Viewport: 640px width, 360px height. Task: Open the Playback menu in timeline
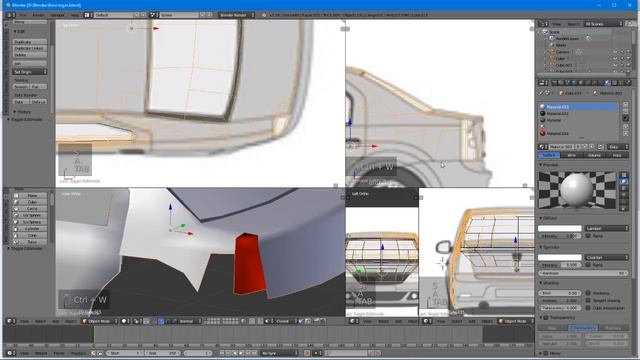(78, 353)
